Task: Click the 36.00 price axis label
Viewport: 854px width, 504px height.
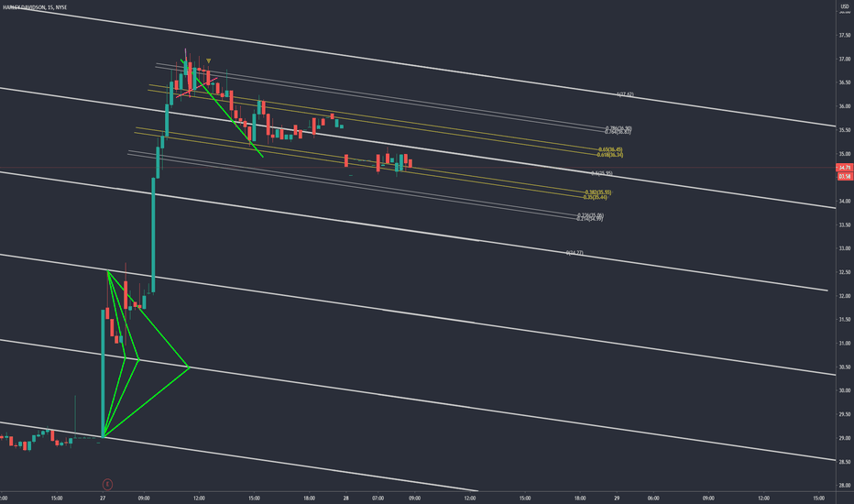Action: coord(845,106)
